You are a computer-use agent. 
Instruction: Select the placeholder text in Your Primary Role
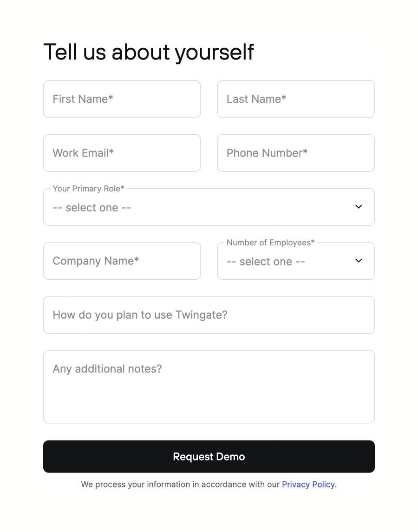pos(91,207)
